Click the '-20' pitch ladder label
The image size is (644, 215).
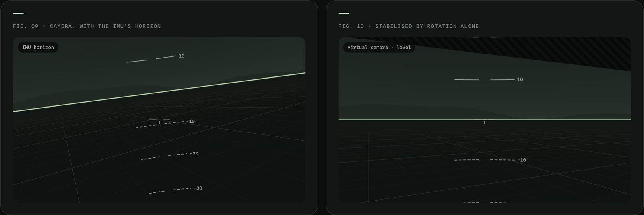coord(194,154)
